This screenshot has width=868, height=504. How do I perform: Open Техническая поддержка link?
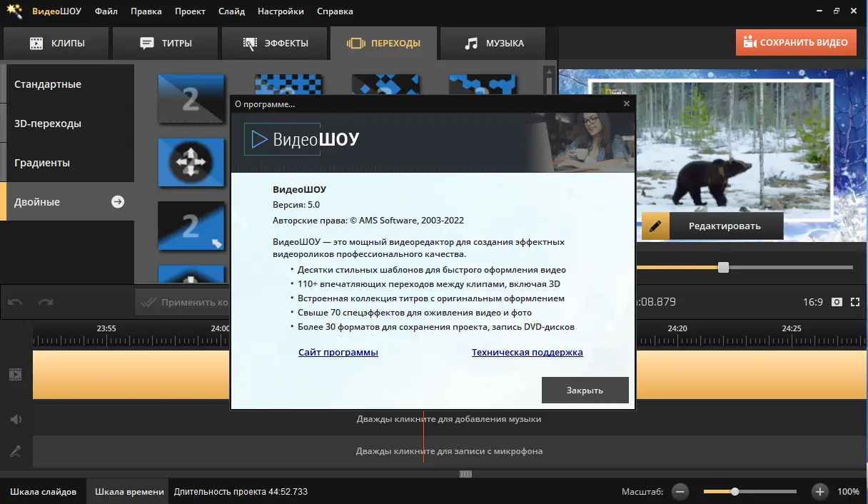tap(527, 352)
